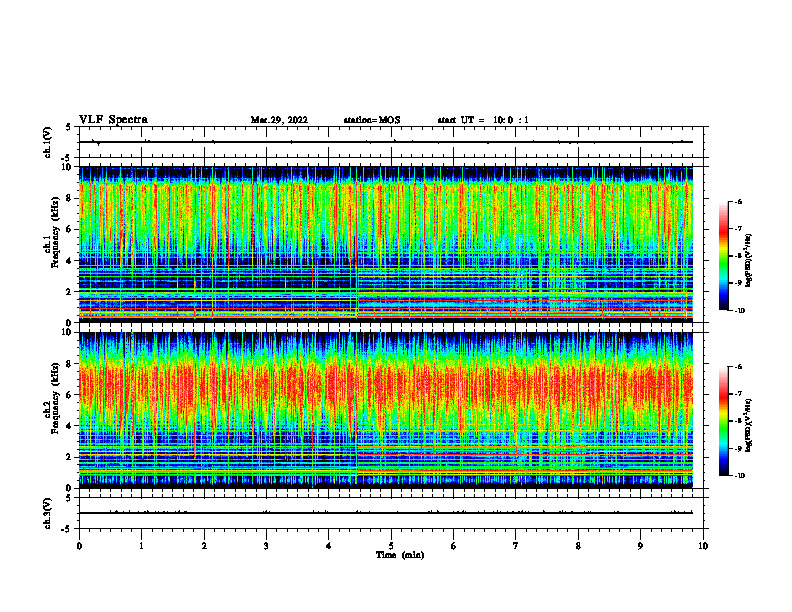
Task: Click inside the ch.2 spectrogram panel
Action: (386, 410)
